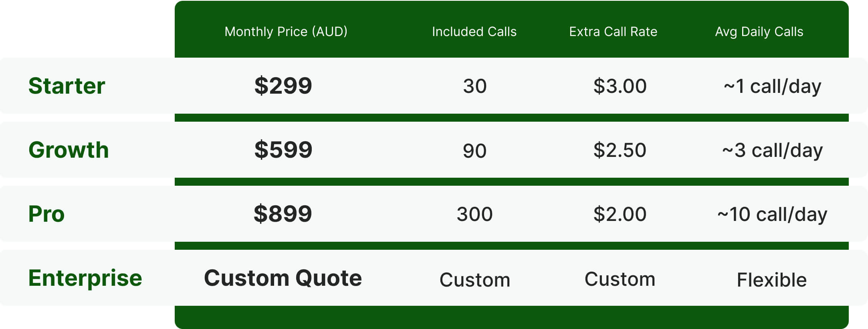
Task: Click the Custom Quote price cell
Action: click(283, 278)
